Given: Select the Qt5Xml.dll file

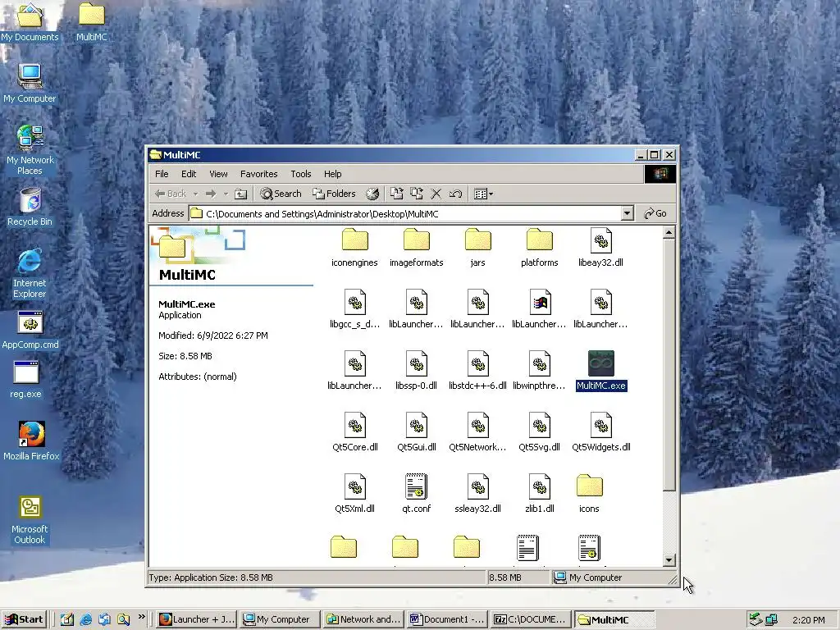Looking at the screenshot, I should (x=354, y=495).
